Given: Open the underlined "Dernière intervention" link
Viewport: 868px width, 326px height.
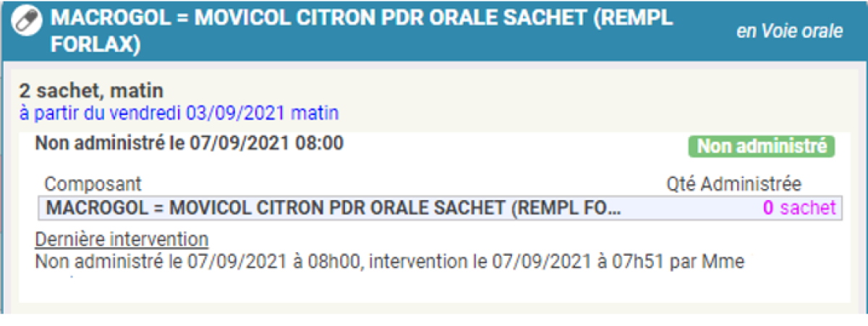Looking at the screenshot, I should [x=122, y=239].
